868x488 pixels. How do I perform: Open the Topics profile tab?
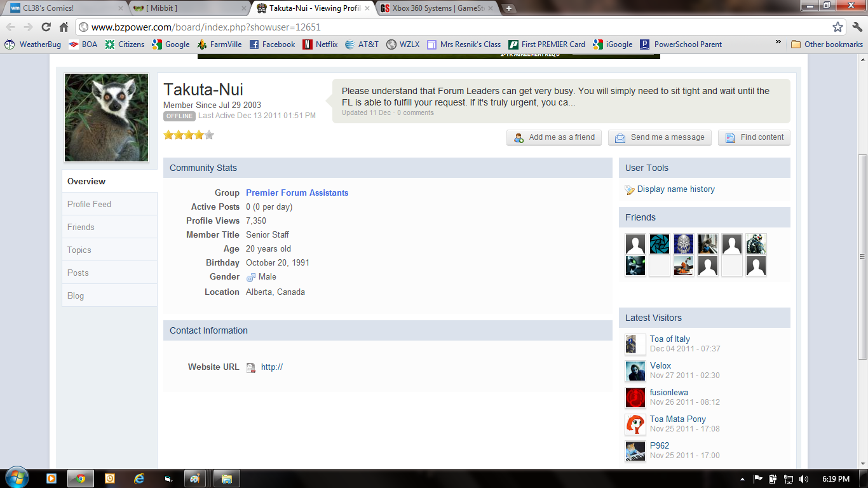(109, 250)
